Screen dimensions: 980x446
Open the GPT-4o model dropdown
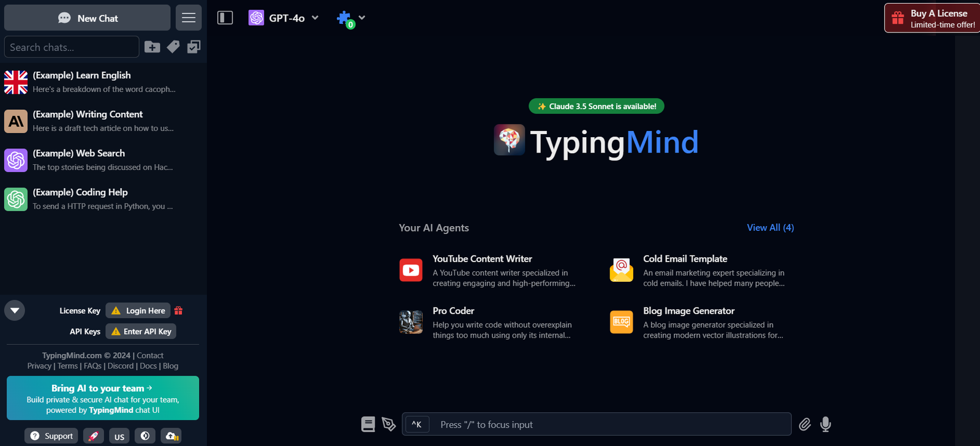point(284,18)
